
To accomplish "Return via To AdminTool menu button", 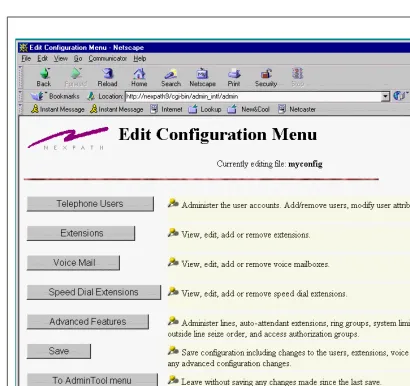I will pos(92,380).
